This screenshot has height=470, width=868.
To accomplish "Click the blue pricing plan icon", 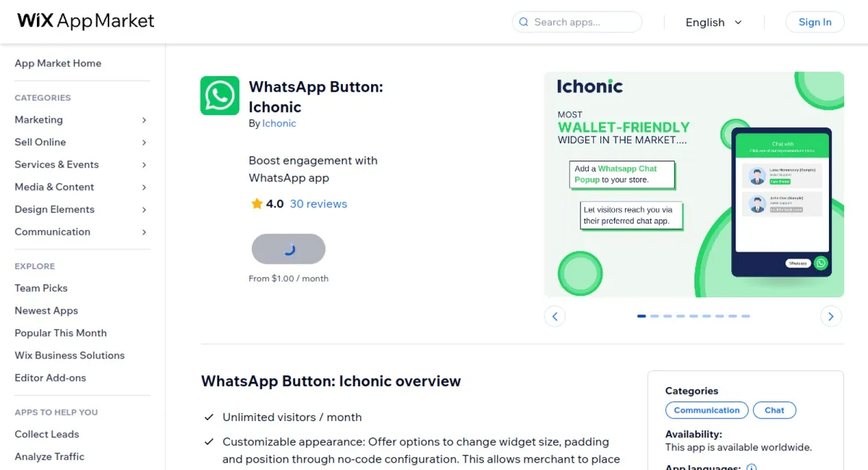I will [289, 249].
